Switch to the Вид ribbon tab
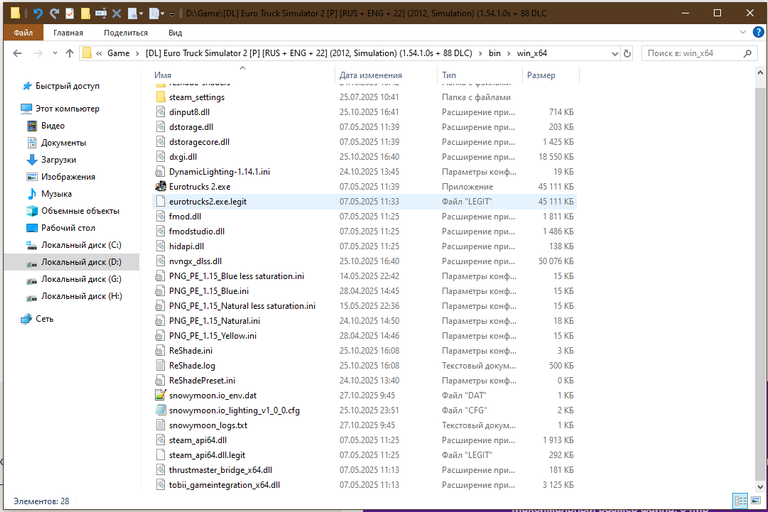This screenshot has height=512, width=768. (x=175, y=33)
